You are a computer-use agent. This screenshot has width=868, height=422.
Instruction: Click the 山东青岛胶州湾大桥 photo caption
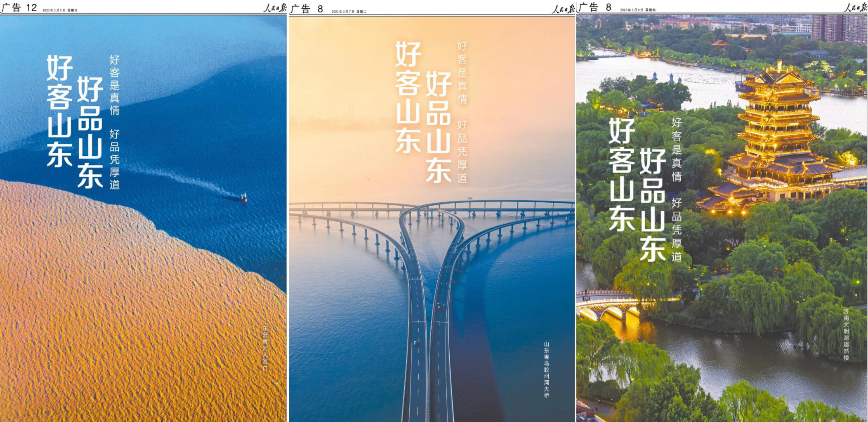coord(546,369)
